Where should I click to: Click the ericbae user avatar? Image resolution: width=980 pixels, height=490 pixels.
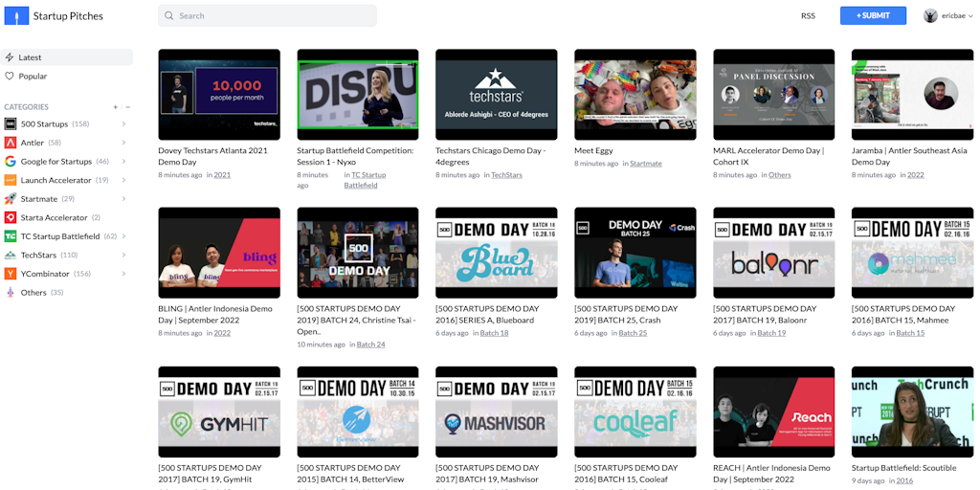pos(930,15)
